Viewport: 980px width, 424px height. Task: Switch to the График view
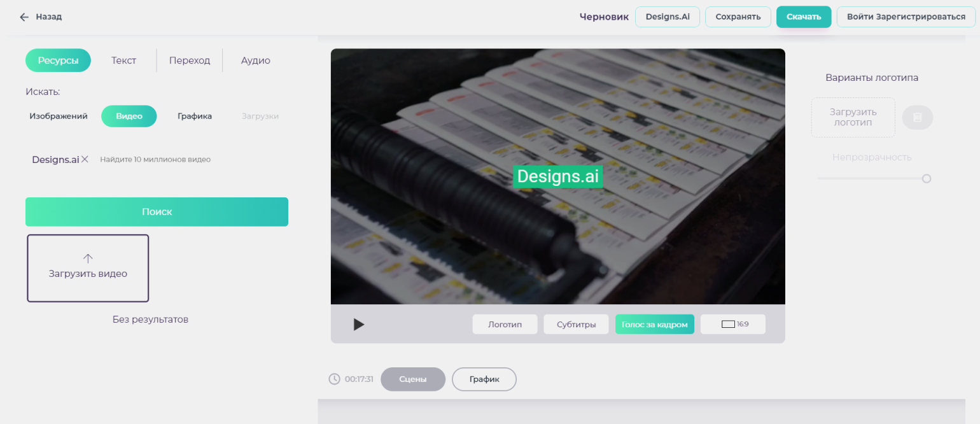click(484, 379)
